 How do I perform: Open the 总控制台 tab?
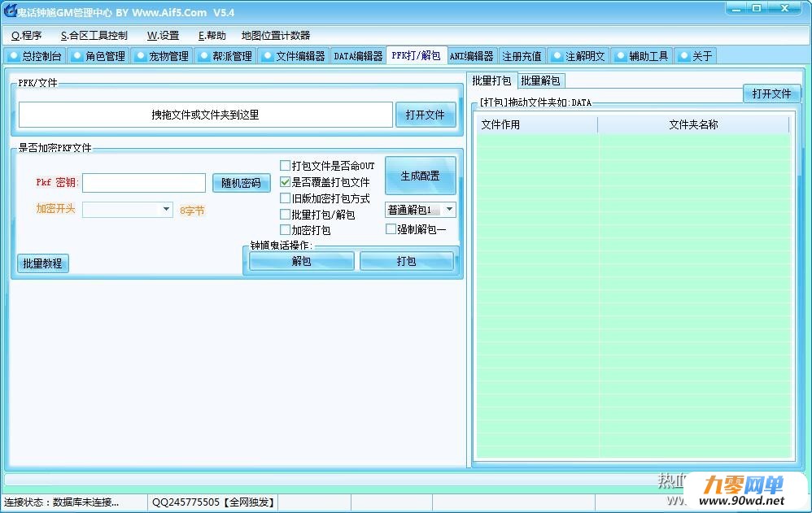tap(35, 56)
